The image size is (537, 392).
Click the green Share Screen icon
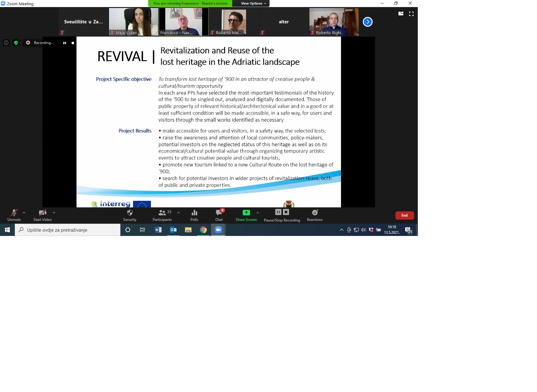pyautogui.click(x=246, y=213)
